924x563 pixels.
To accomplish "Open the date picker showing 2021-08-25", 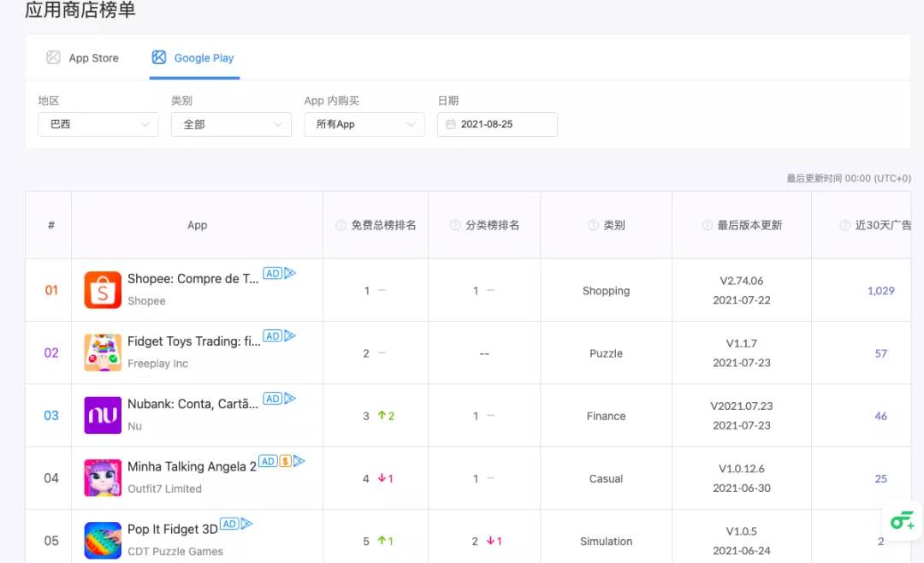I will click(x=497, y=124).
